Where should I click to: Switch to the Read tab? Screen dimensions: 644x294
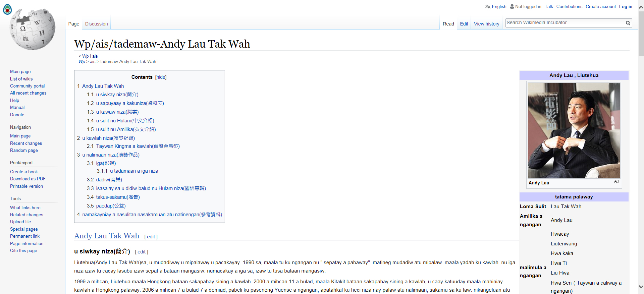click(448, 24)
